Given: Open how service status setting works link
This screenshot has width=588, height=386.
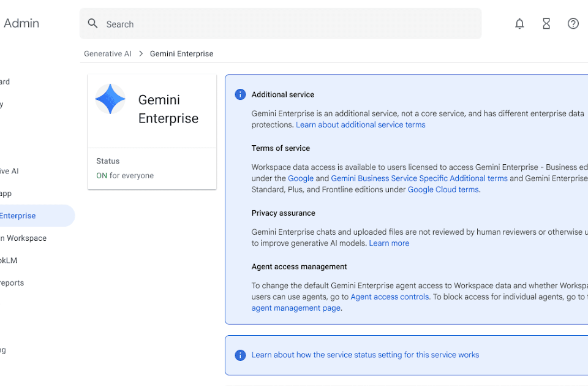Looking at the screenshot, I should click(x=365, y=355).
